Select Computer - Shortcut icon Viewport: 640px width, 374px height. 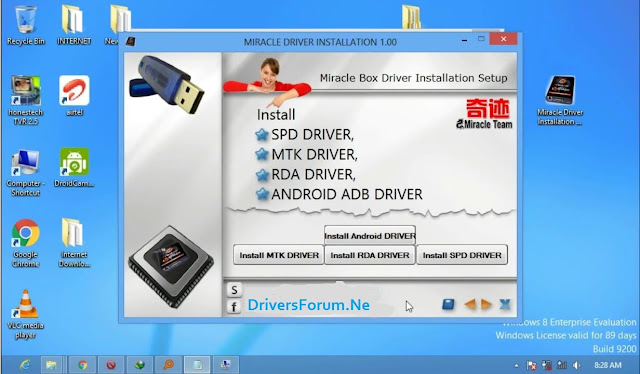pos(26,173)
